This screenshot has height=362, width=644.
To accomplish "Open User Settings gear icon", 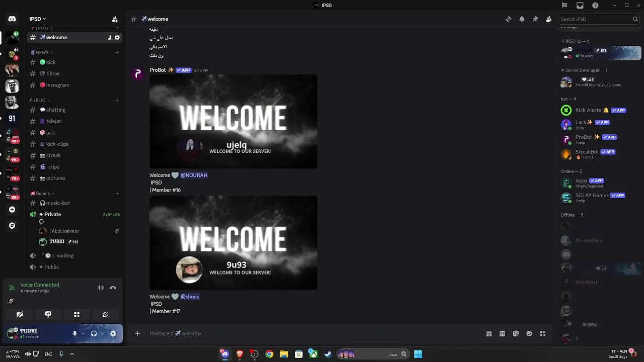I will [x=113, y=333].
